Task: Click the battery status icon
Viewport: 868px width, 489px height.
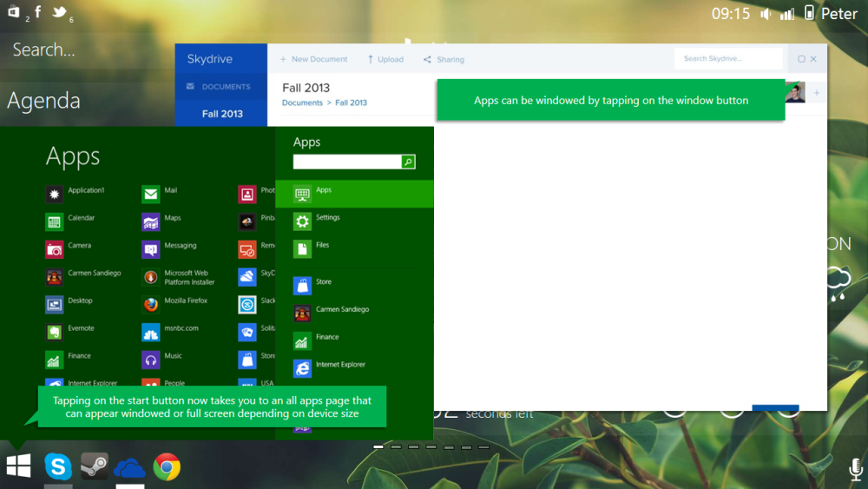Action: [809, 13]
